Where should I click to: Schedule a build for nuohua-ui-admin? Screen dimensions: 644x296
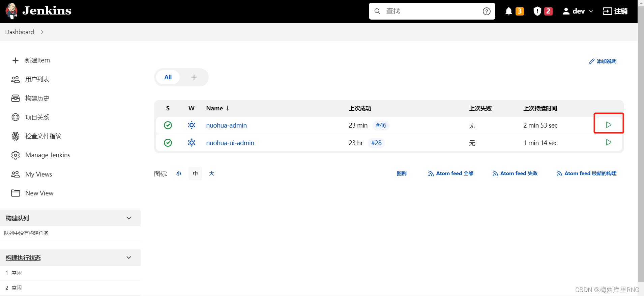click(x=609, y=142)
